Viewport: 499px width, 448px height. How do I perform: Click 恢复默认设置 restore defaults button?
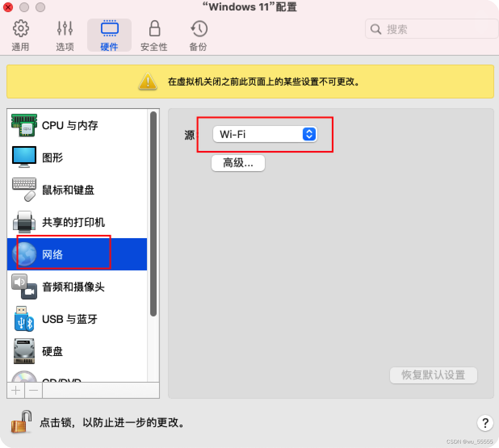click(434, 375)
